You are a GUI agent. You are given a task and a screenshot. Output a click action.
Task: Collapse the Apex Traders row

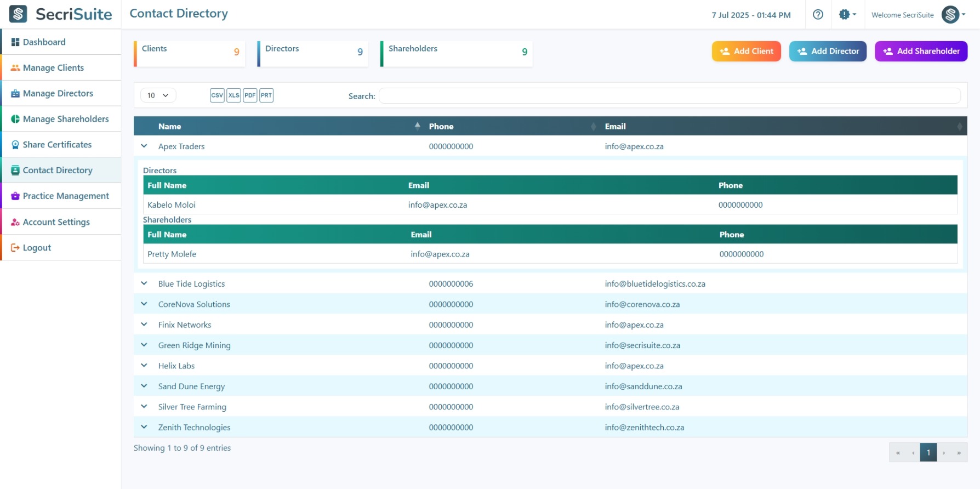tap(144, 146)
